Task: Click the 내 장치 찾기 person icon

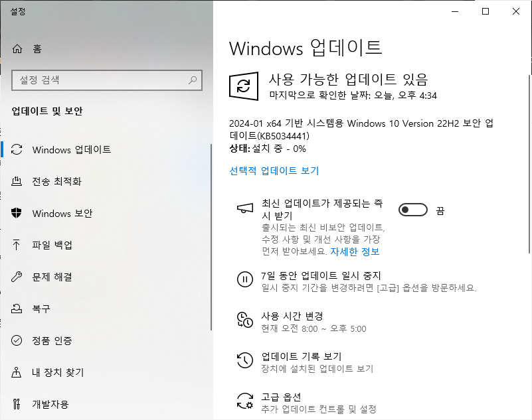Action: [x=17, y=372]
